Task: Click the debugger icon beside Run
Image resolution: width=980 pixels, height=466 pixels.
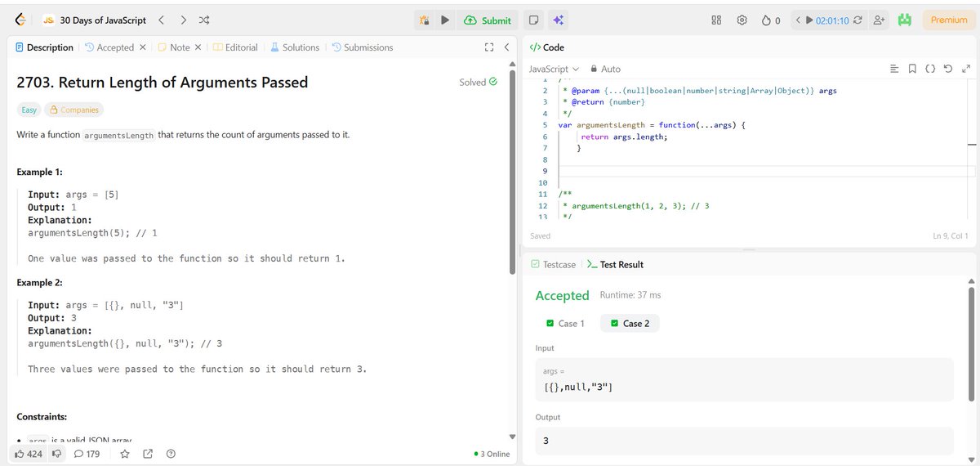Action: 424,20
